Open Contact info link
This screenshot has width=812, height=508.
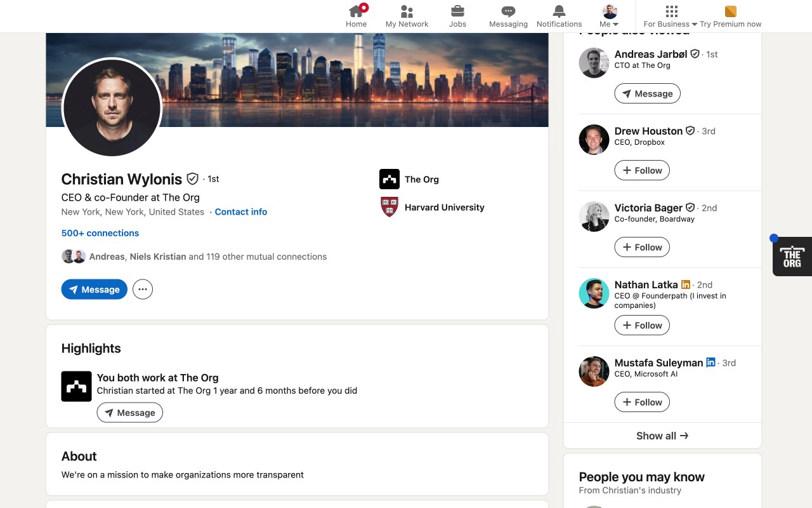[241, 212]
